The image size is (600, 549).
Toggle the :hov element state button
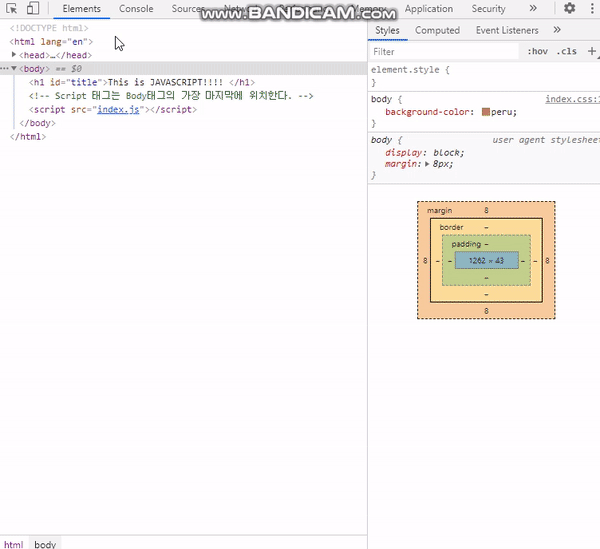tap(537, 51)
